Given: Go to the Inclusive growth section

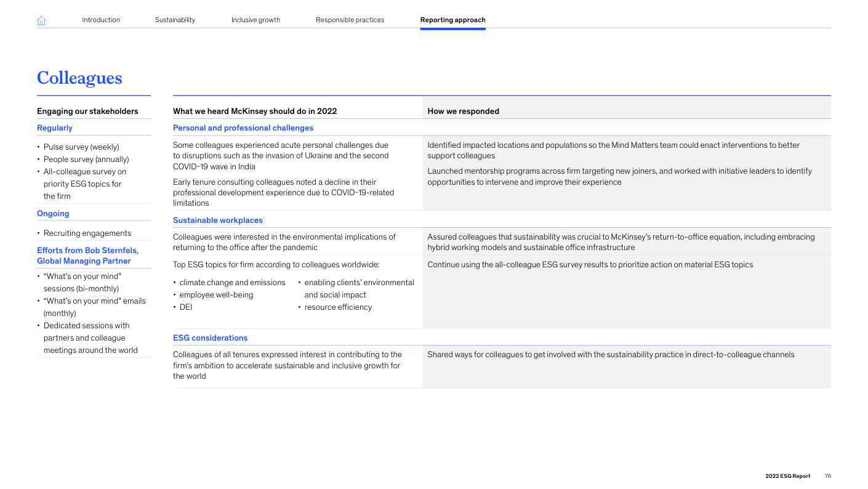Looking at the screenshot, I should (255, 20).
